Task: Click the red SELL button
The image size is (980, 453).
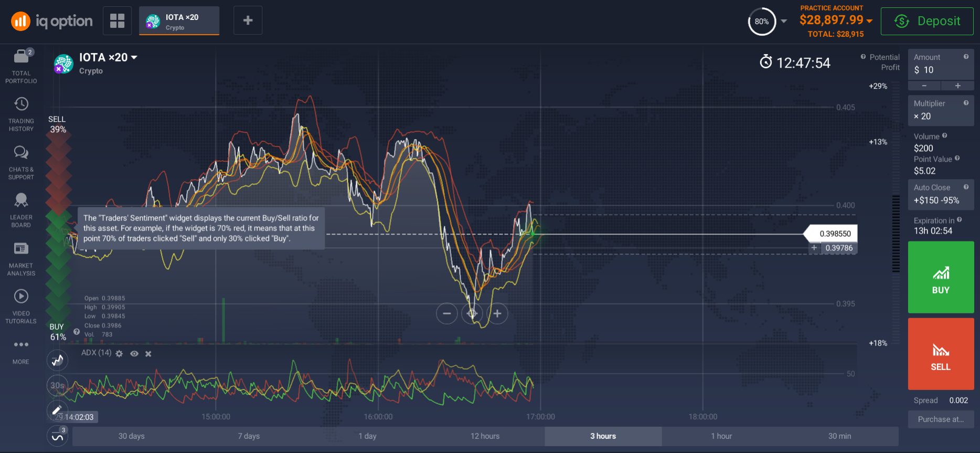Action: [941, 354]
